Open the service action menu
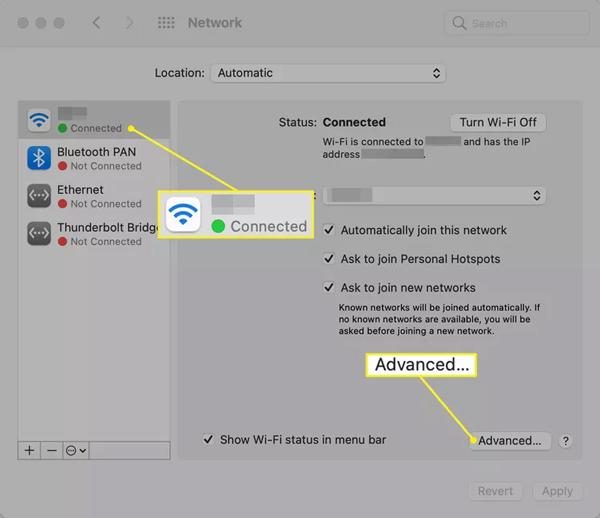The image size is (600, 518). tap(76, 450)
